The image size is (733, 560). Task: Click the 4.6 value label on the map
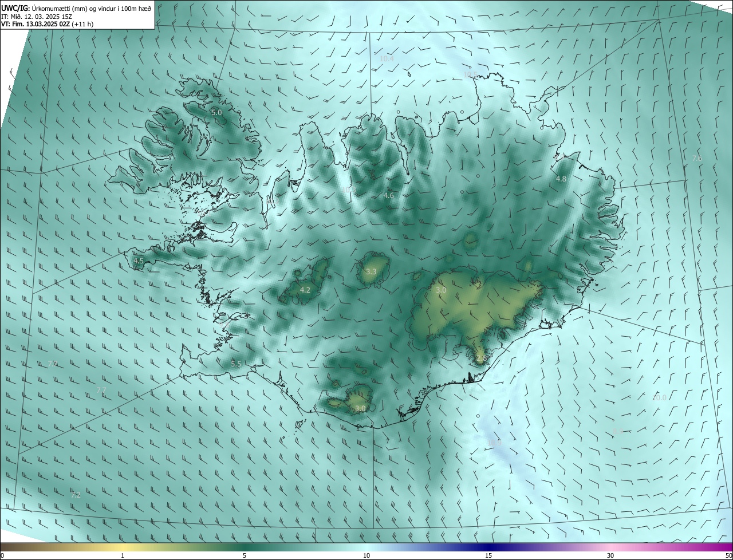389,196
